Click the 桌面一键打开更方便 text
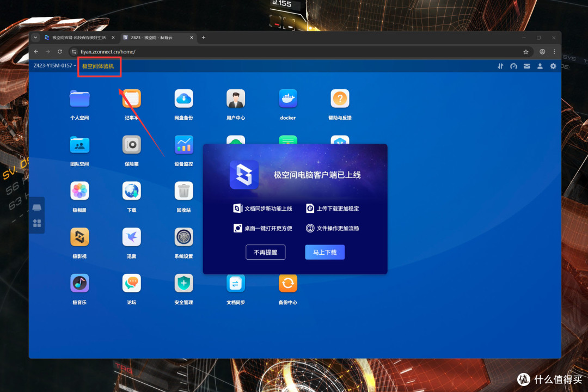This screenshot has width=588, height=392. point(268,228)
